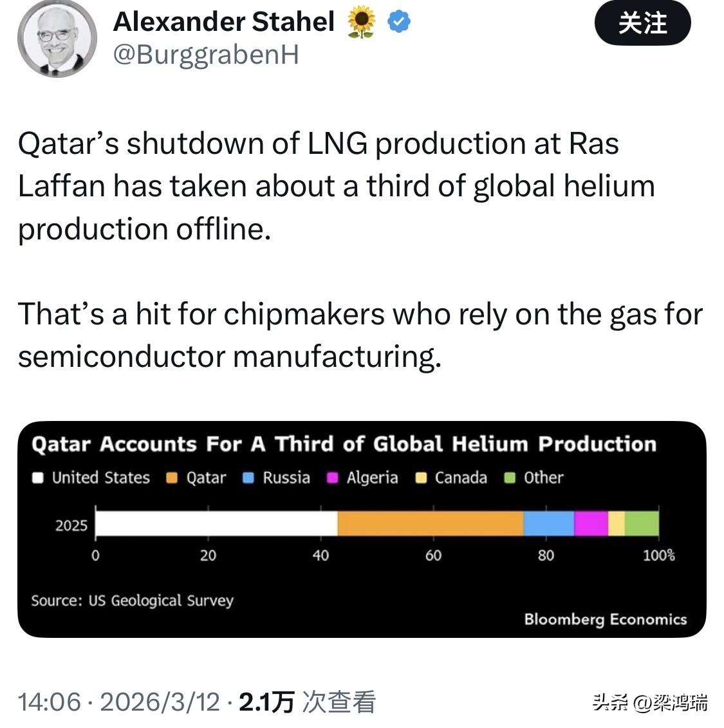Select the blue Russia legend marker
Viewport: 724px width, 728px height.
click(249, 478)
